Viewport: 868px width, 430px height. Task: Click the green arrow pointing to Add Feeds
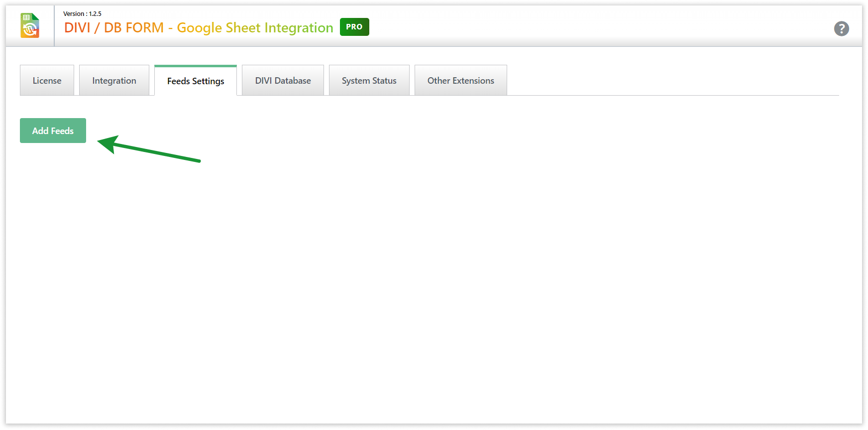click(149, 150)
